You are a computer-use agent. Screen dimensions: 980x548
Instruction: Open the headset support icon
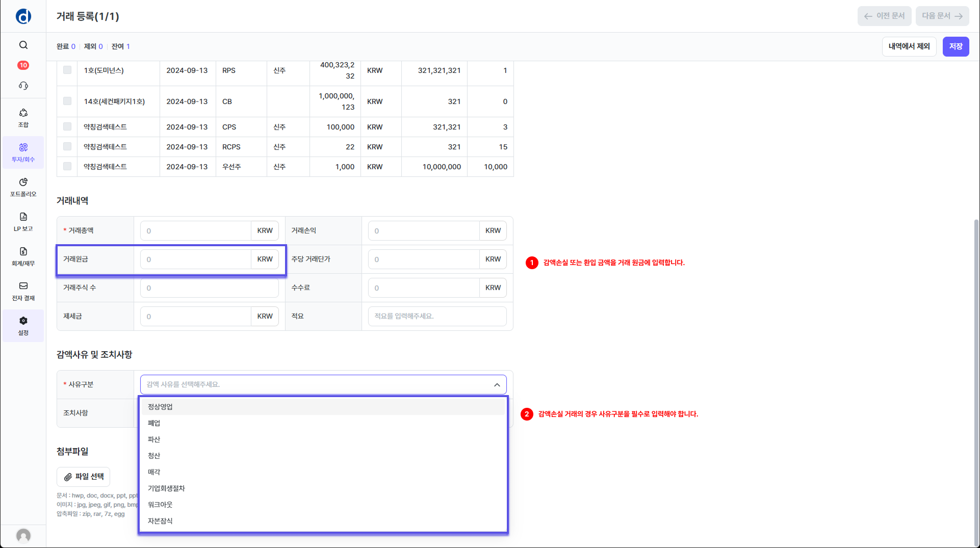point(23,86)
